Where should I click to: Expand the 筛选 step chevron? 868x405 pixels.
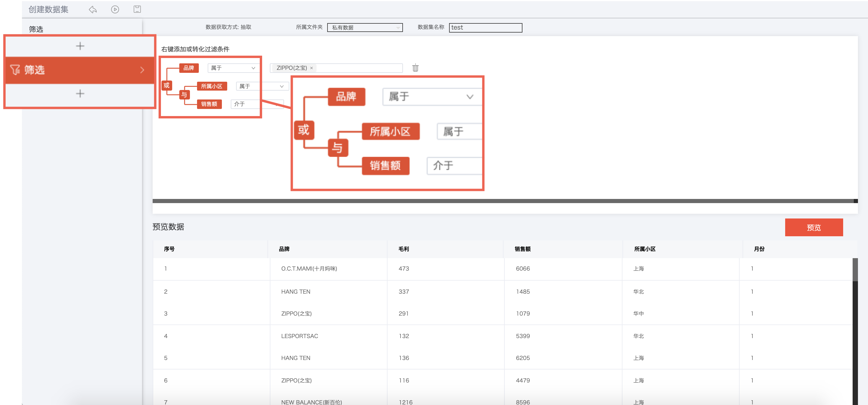pyautogui.click(x=142, y=70)
